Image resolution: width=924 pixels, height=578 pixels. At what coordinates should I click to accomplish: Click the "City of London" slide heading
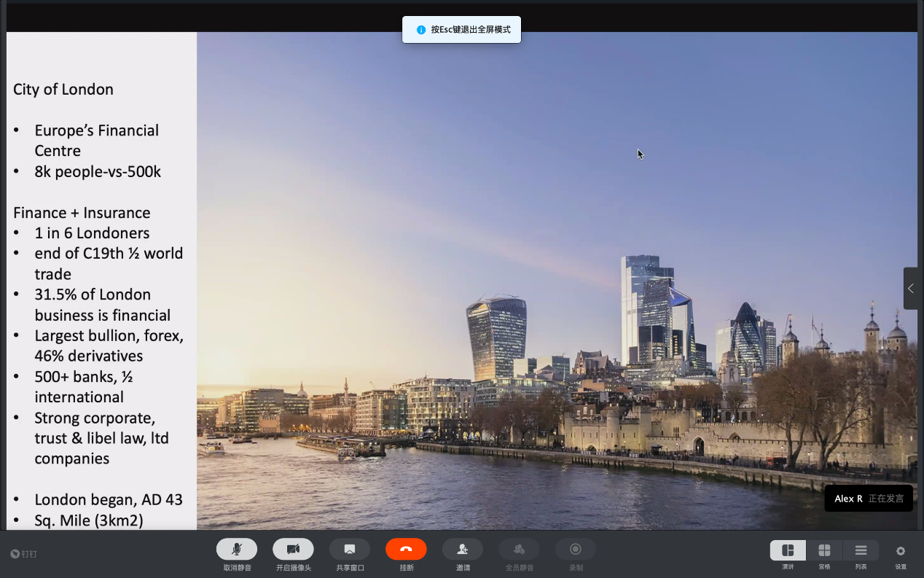tap(63, 90)
